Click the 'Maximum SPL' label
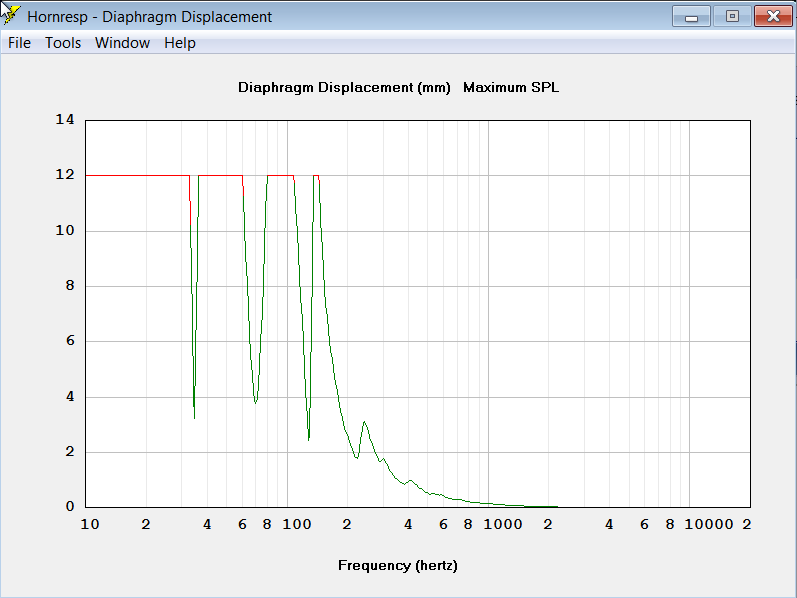797x598 pixels. (511, 87)
